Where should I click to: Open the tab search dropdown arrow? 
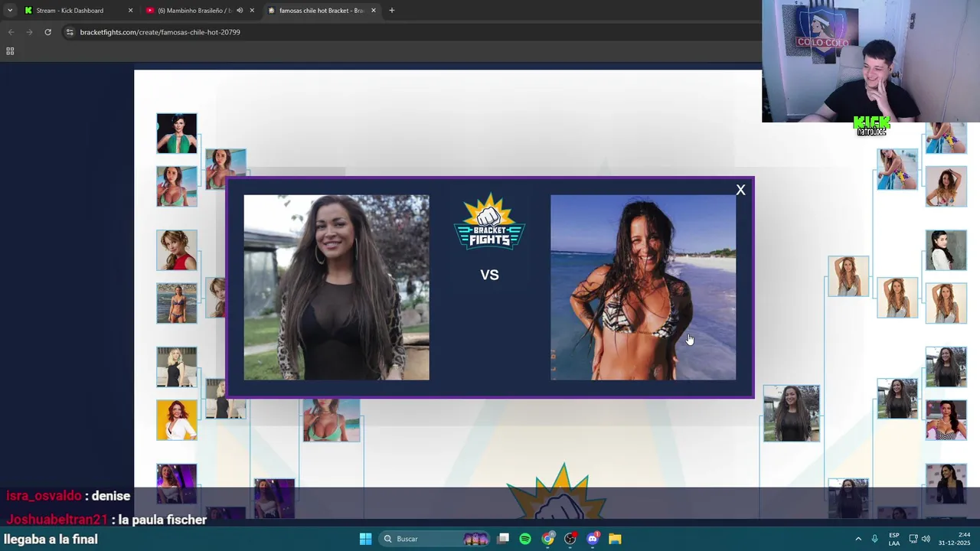(10, 11)
